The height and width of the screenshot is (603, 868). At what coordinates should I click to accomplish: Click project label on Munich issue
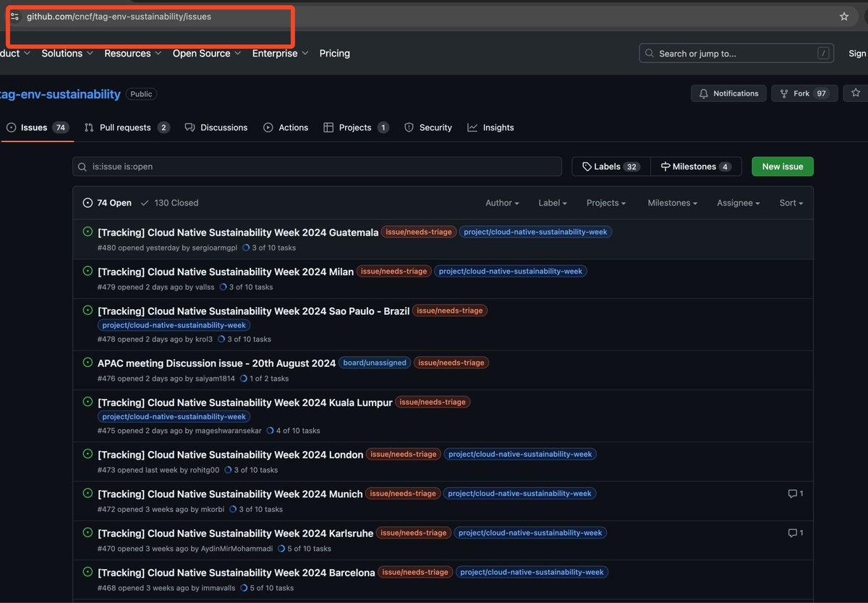click(520, 494)
